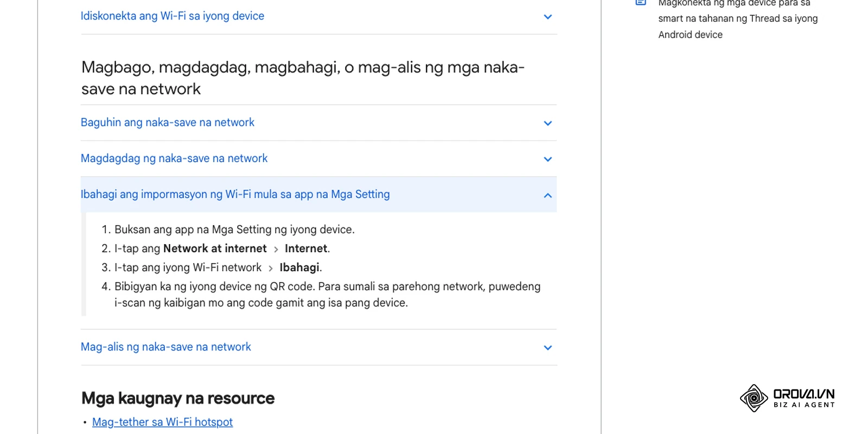The height and width of the screenshot is (434, 868).
Task: Open Mag-tether sa Wi-Fi hotspot link
Action: click(x=162, y=422)
